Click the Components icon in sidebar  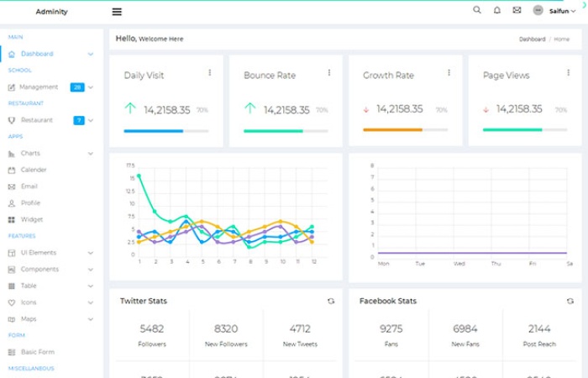(x=12, y=270)
